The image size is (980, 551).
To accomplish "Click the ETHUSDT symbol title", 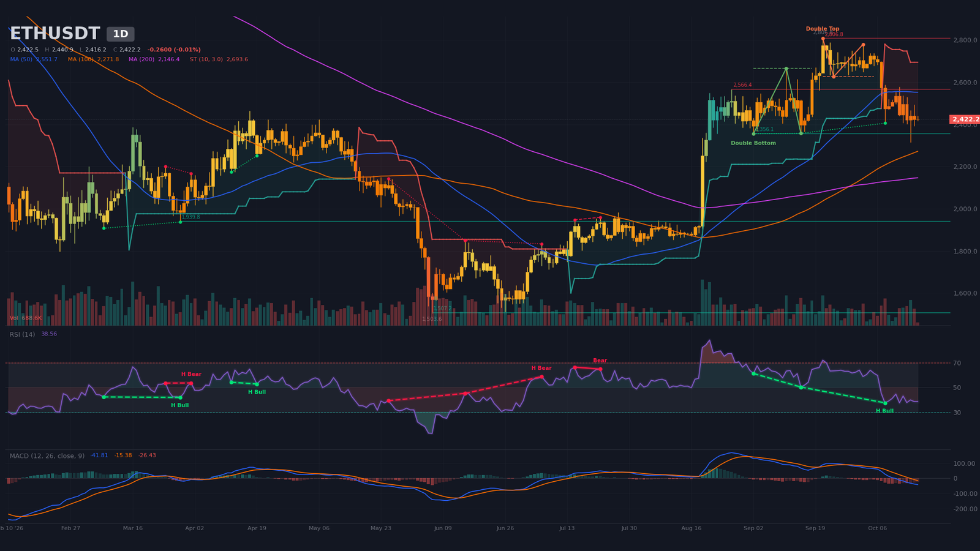I will 55,34.
